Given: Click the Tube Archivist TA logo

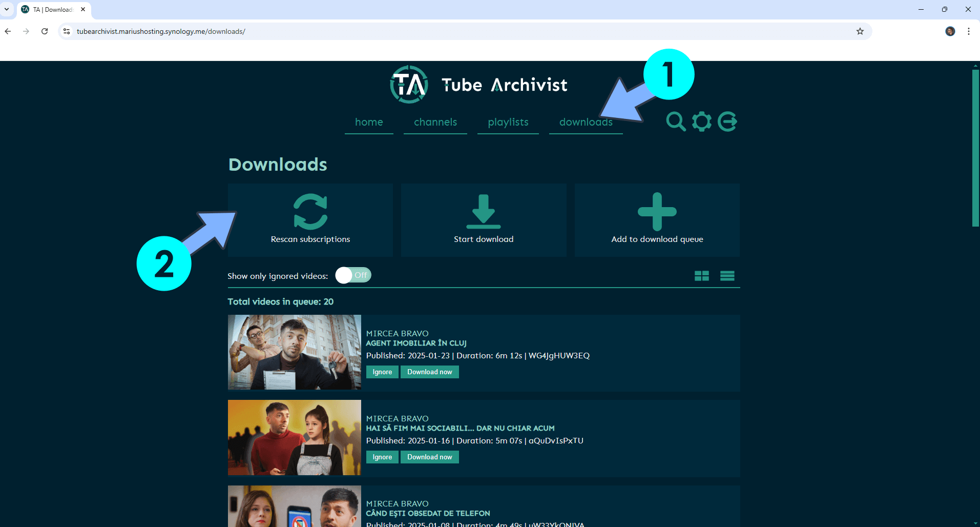Looking at the screenshot, I should (x=409, y=85).
